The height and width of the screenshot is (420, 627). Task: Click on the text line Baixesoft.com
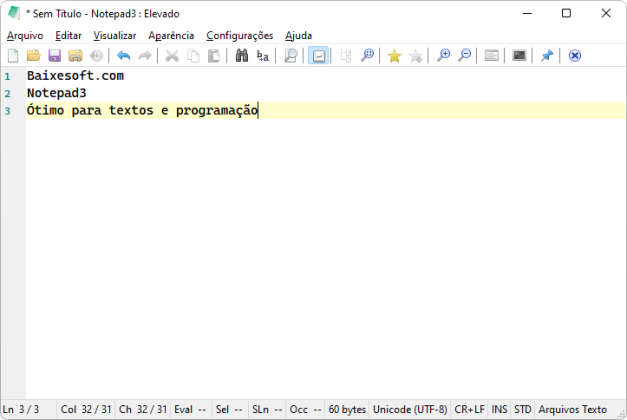(76, 76)
